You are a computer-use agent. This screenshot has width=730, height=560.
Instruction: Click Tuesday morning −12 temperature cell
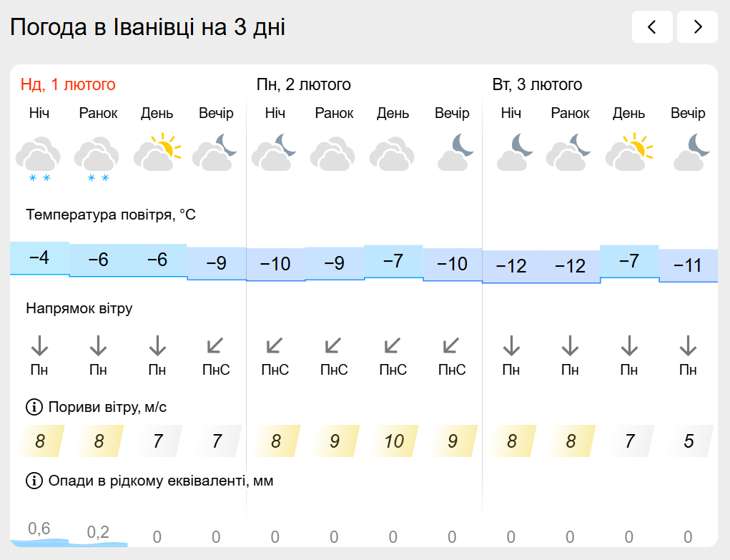point(570,266)
